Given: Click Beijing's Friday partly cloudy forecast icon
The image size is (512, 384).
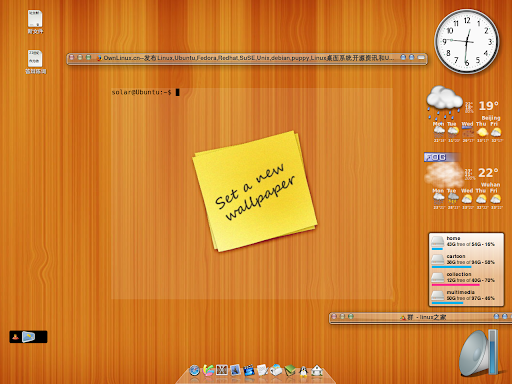Looking at the screenshot, I should pos(496,132).
